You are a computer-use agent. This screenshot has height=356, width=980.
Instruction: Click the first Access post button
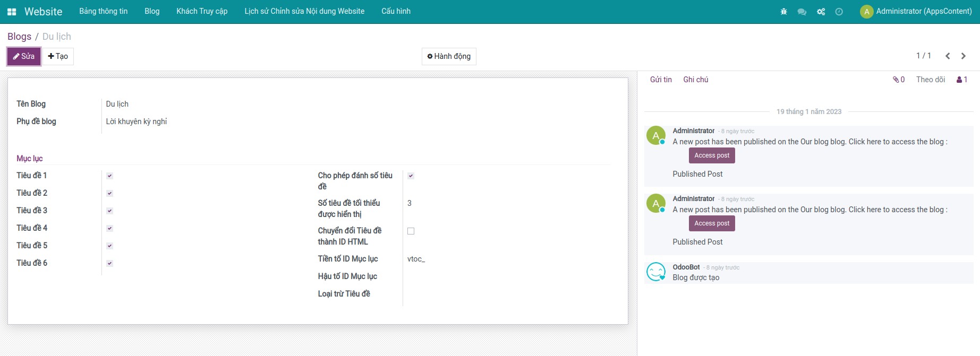point(711,155)
